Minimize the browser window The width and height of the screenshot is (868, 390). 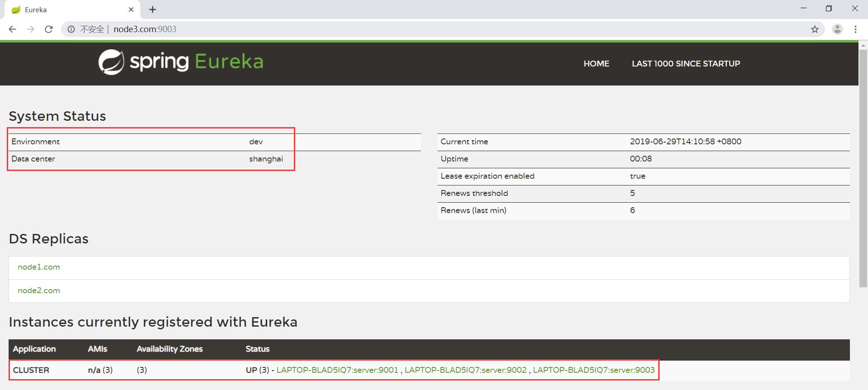click(803, 9)
